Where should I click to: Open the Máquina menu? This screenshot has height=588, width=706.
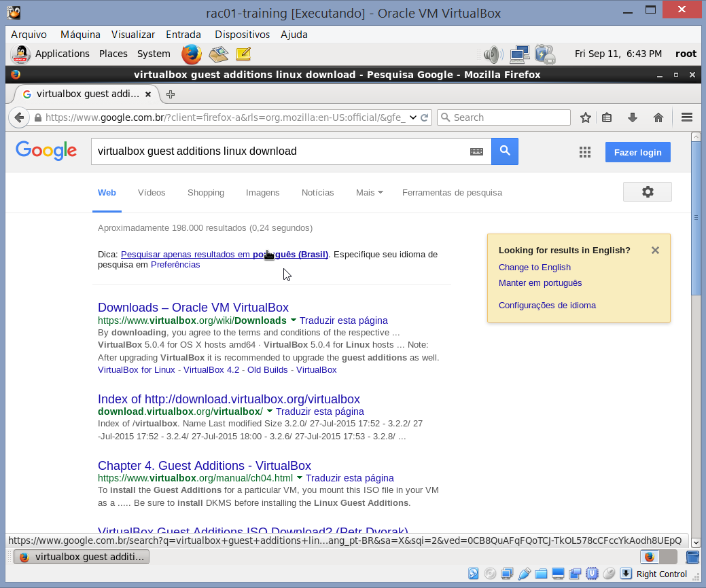click(x=80, y=35)
